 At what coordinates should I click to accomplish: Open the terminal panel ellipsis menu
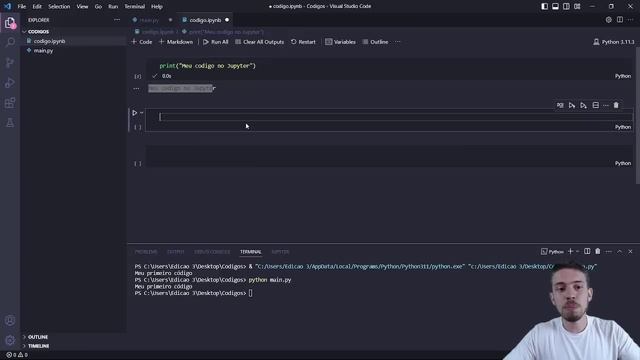tap(609, 251)
